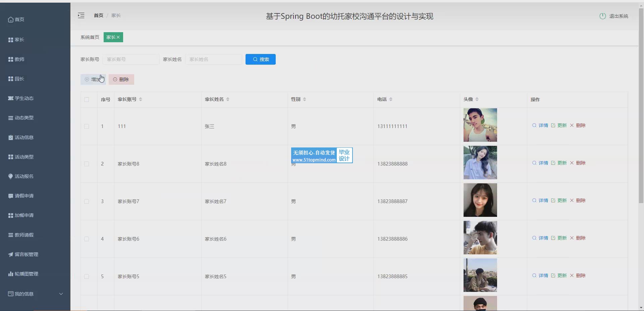
Task: Click the 增加 add button
Action: [93, 79]
